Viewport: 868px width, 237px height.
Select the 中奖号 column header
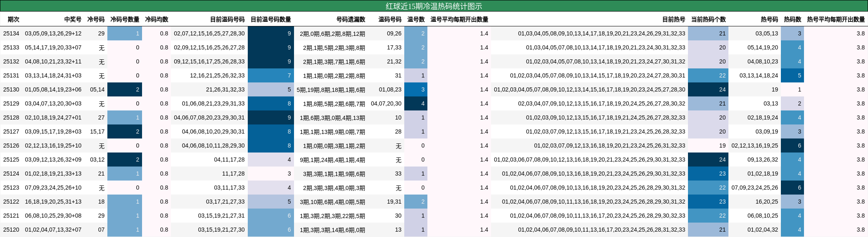tap(73, 19)
